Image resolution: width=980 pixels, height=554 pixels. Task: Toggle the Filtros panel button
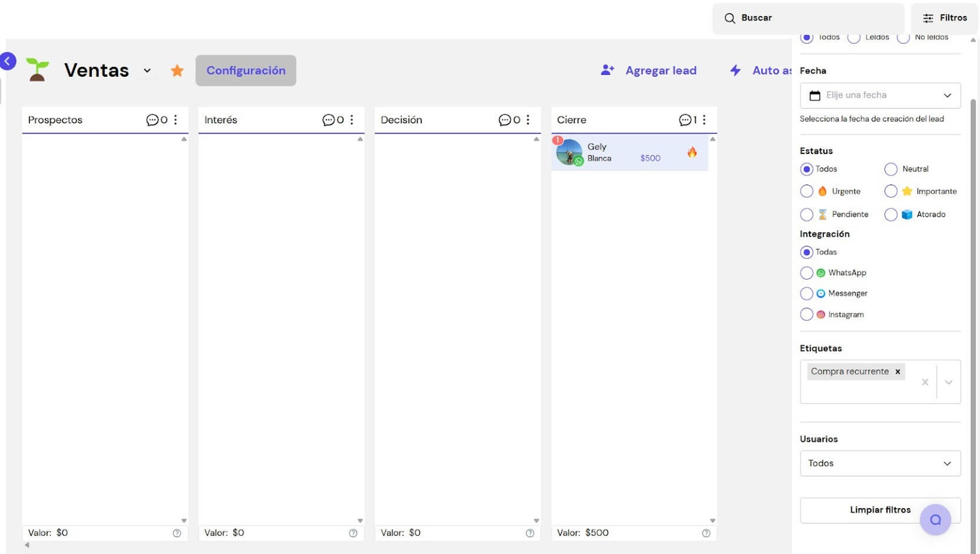tap(945, 18)
